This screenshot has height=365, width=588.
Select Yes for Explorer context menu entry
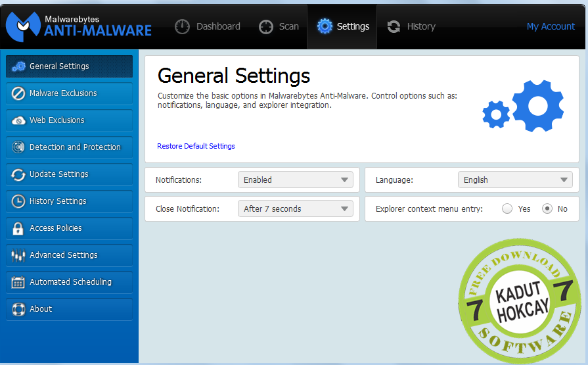pyautogui.click(x=507, y=208)
